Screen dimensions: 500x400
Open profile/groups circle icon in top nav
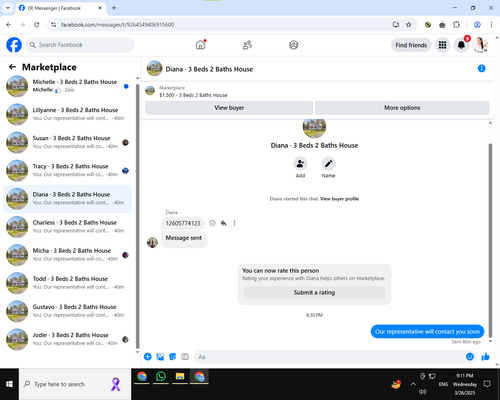[294, 45]
